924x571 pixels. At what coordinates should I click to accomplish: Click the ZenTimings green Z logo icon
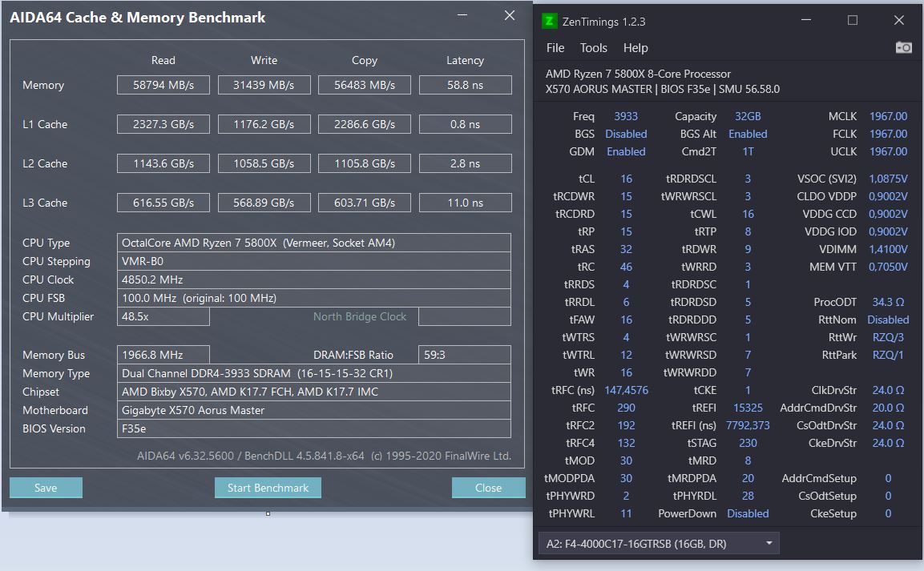click(549, 21)
